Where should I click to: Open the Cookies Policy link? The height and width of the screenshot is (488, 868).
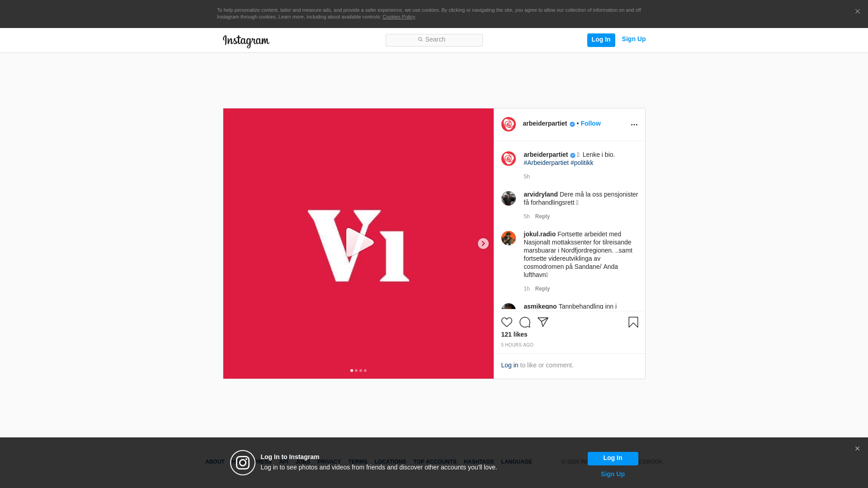click(398, 17)
